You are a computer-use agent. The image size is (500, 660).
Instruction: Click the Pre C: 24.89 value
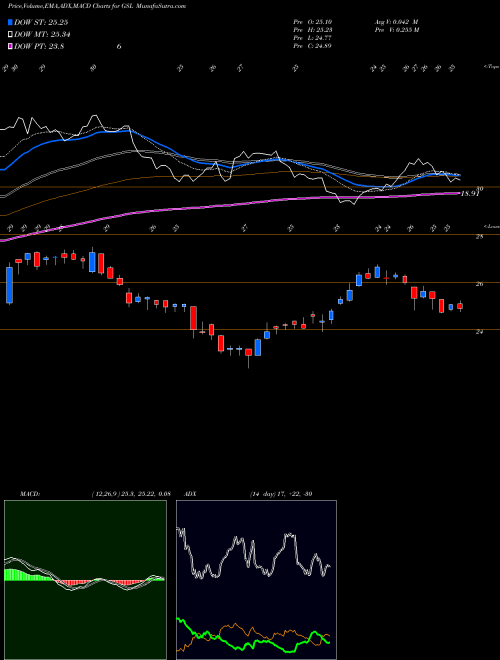[313, 46]
